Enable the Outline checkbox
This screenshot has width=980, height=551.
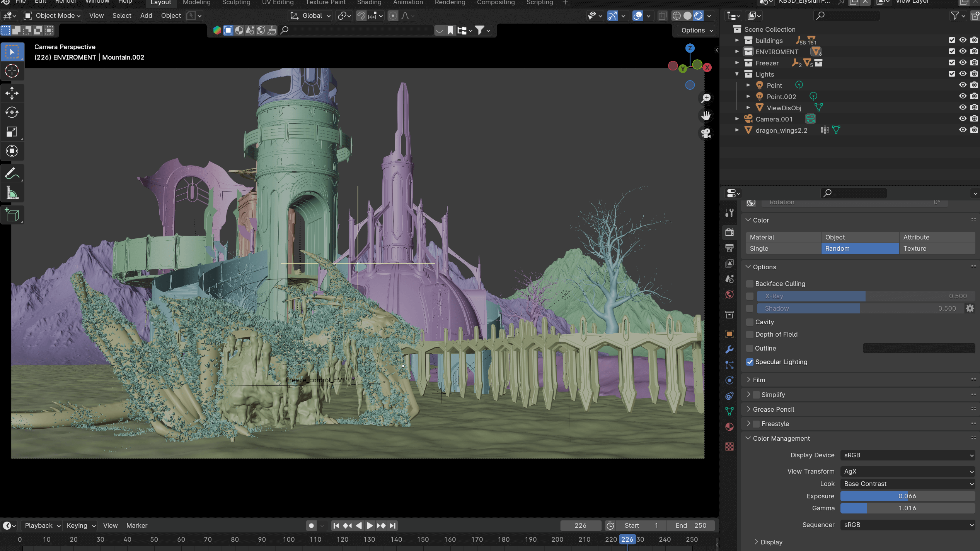click(750, 348)
